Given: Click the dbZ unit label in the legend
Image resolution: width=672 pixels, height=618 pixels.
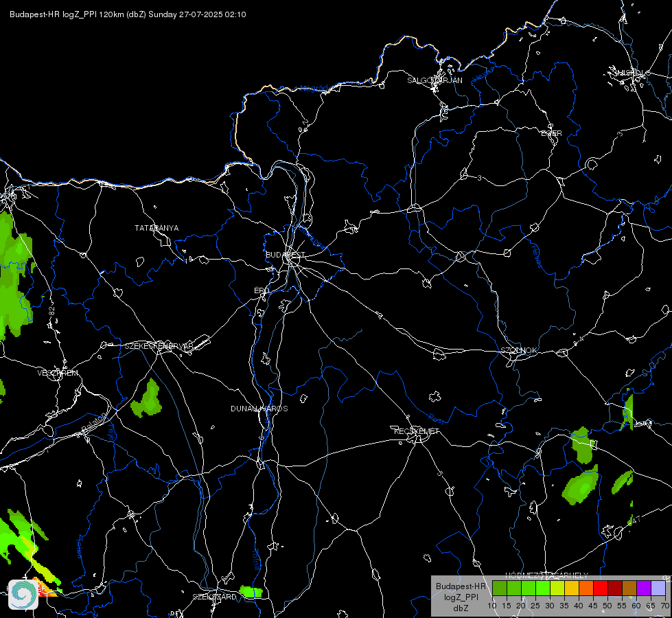Looking at the screenshot, I should (461, 608).
